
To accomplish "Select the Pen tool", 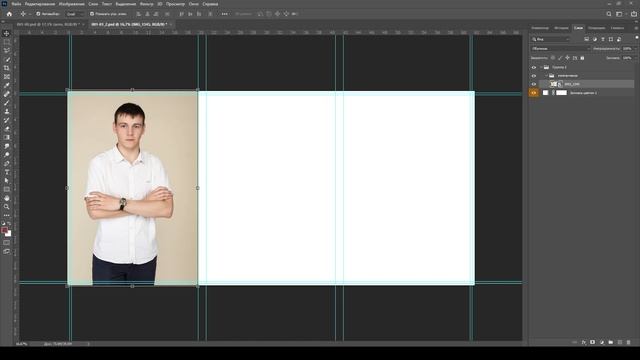I will [x=7, y=163].
